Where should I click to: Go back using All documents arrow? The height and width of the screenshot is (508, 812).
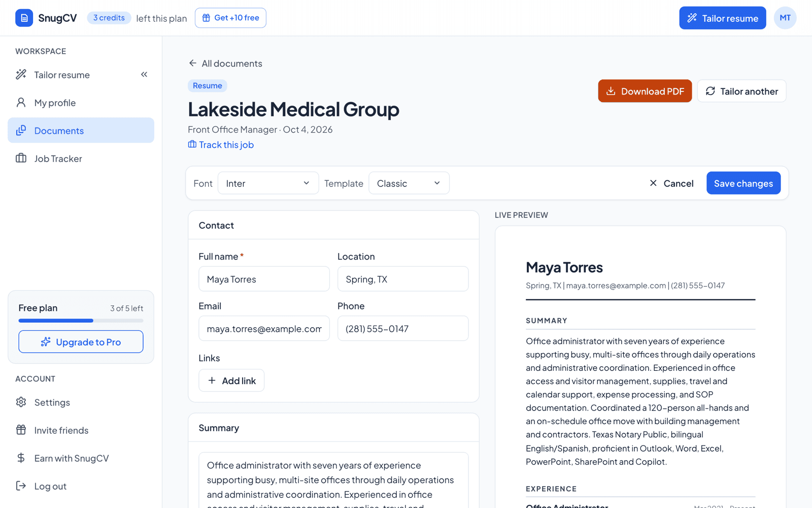tap(225, 63)
